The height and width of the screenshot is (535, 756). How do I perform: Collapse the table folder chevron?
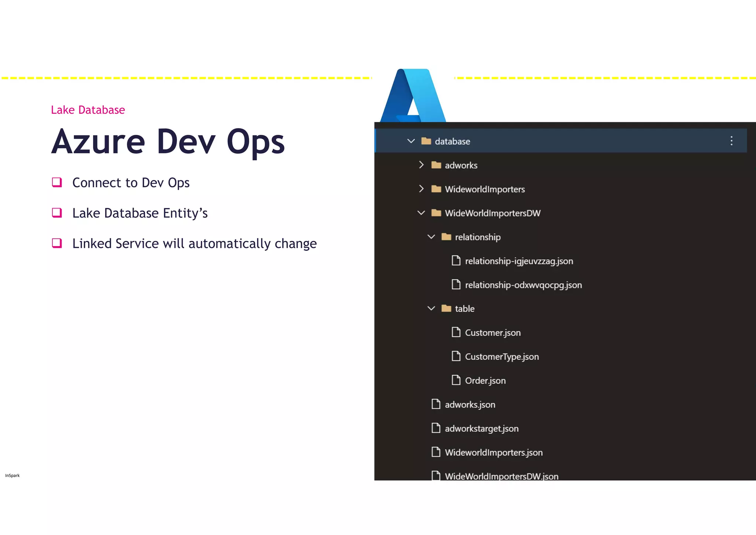(431, 309)
